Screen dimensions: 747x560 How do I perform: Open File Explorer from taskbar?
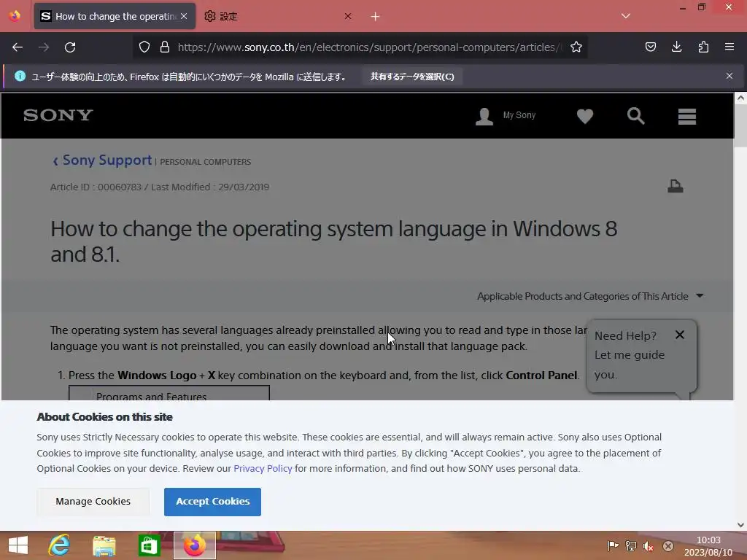point(104,545)
